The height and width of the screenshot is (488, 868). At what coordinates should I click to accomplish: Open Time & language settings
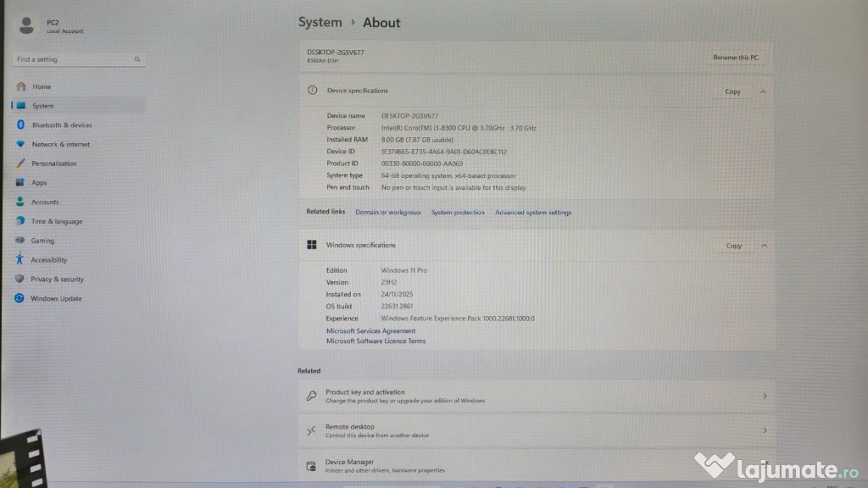pyautogui.click(x=57, y=222)
